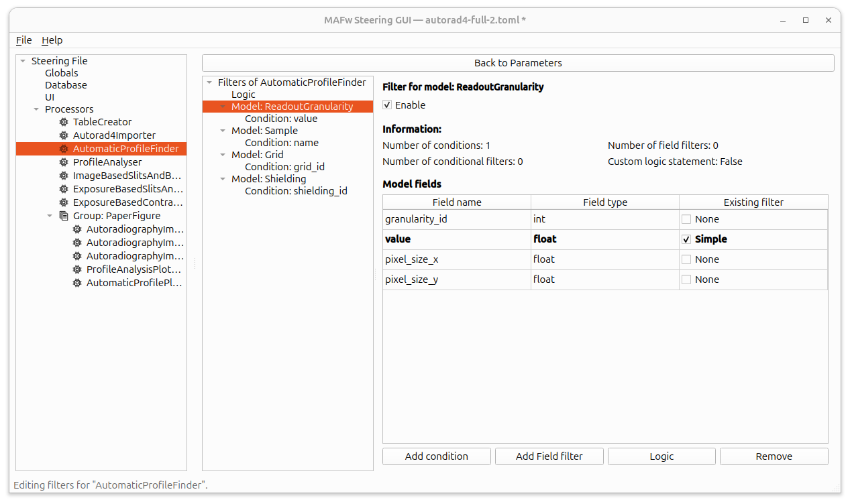This screenshot has height=504, width=850.
Task: Select the ProfileAnalysisPlot... gear icon
Action: pyautogui.click(x=76, y=269)
